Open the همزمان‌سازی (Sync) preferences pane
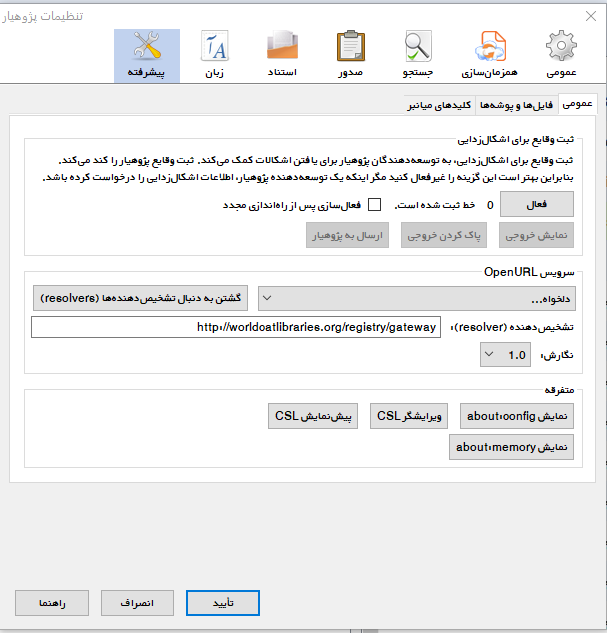The image size is (607, 633). (x=487, y=55)
